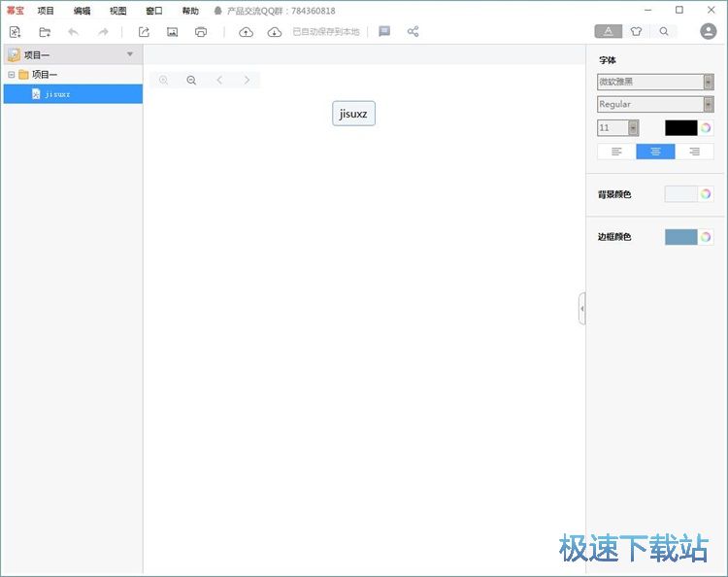Screen dimensions: 728x577
Task: Open the font style panel button
Action: (x=609, y=31)
